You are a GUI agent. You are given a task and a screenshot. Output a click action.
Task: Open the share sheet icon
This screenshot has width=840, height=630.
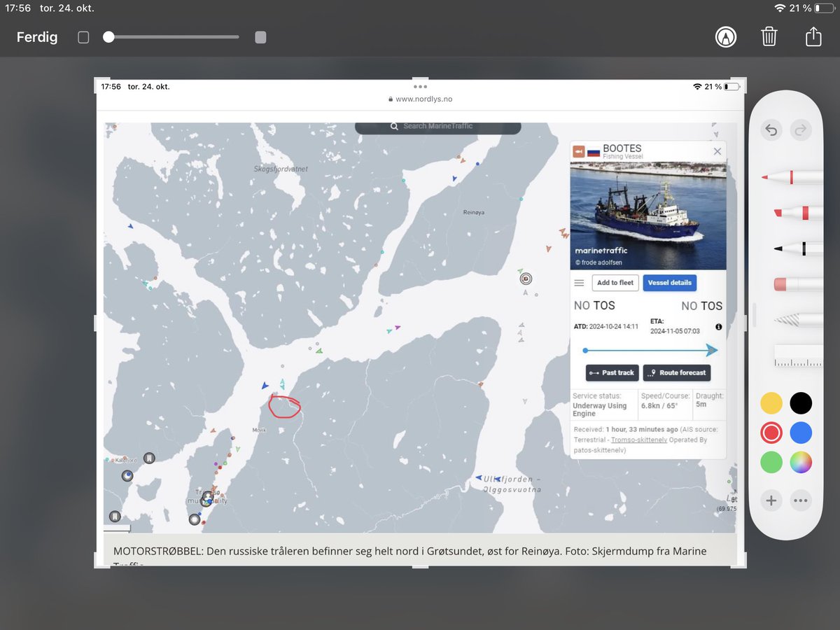[x=813, y=36]
